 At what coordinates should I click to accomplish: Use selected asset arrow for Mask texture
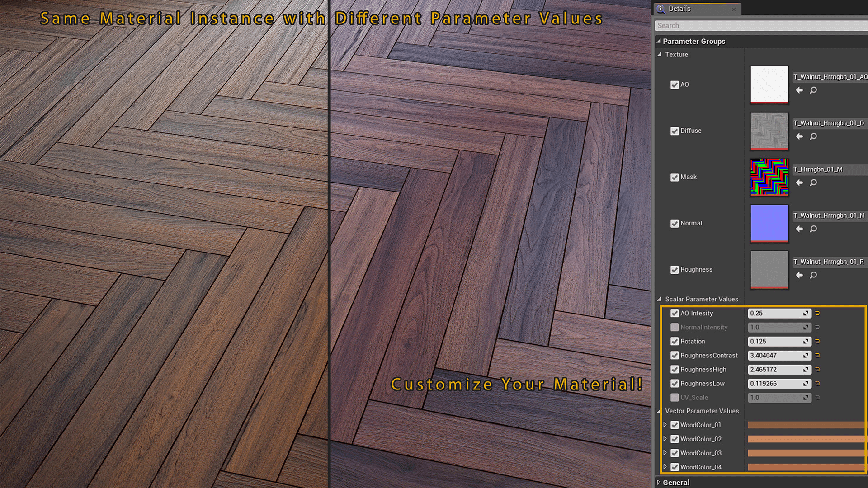click(799, 183)
